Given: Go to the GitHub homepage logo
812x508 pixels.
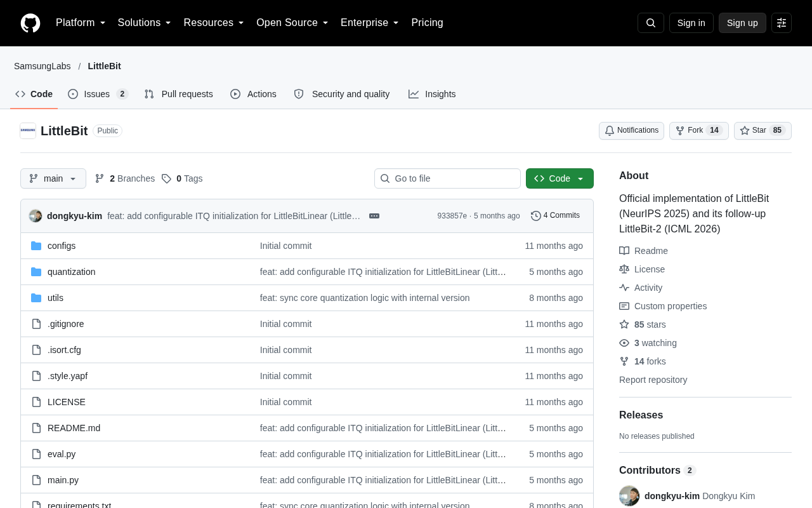Looking at the screenshot, I should click(30, 23).
